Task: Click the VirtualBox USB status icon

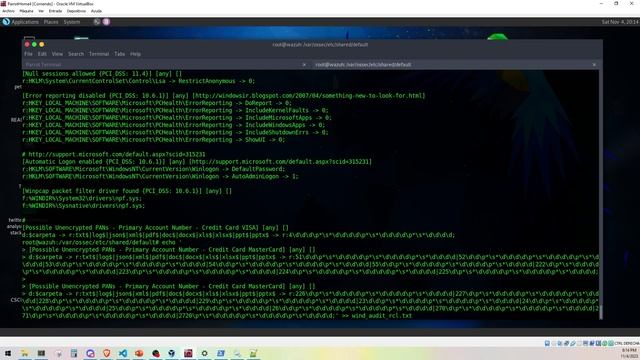Action: (573, 343)
